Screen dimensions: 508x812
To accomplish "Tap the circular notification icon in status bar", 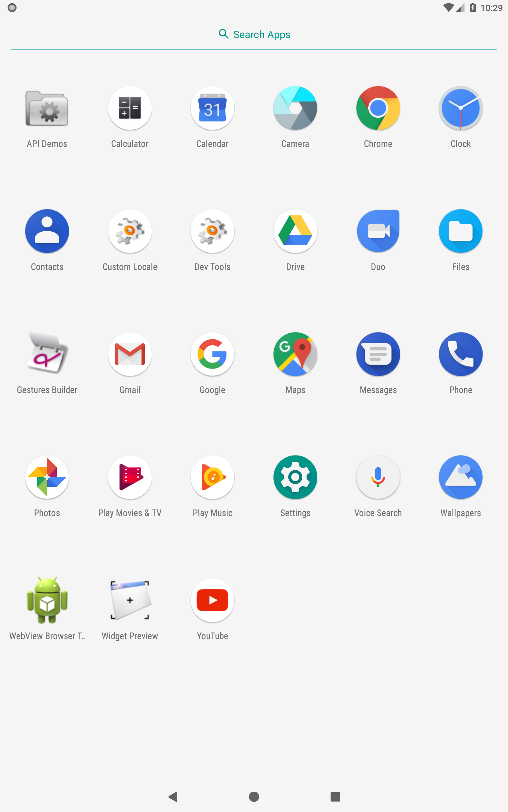I will click(12, 8).
